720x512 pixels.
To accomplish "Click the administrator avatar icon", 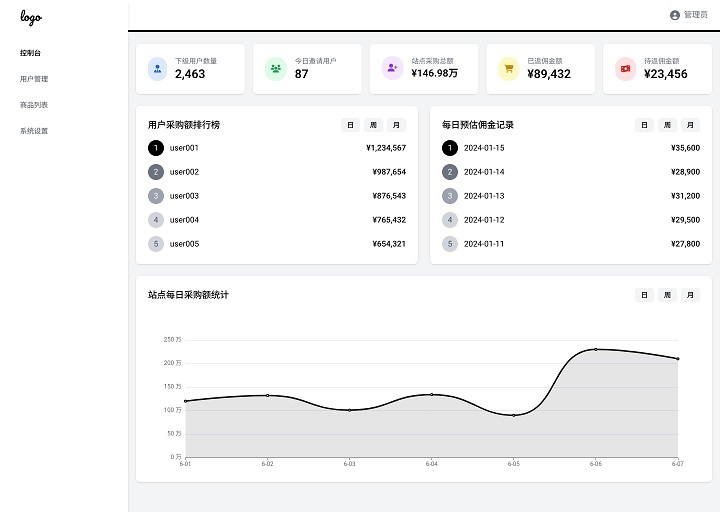I will click(675, 15).
